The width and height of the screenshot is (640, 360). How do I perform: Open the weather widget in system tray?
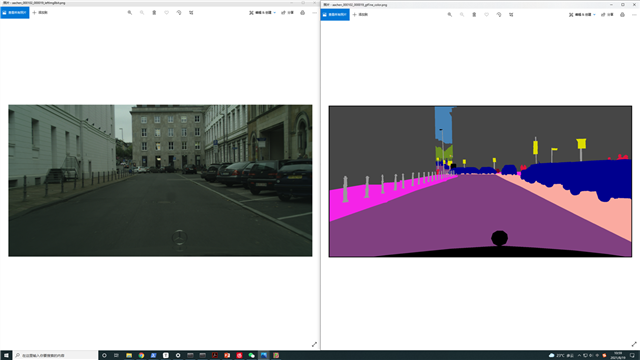coord(562,356)
